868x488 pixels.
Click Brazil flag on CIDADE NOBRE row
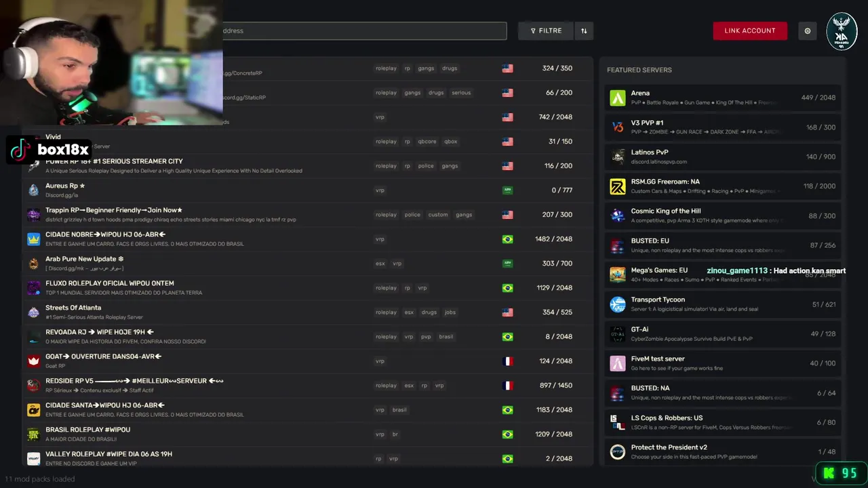[507, 239]
